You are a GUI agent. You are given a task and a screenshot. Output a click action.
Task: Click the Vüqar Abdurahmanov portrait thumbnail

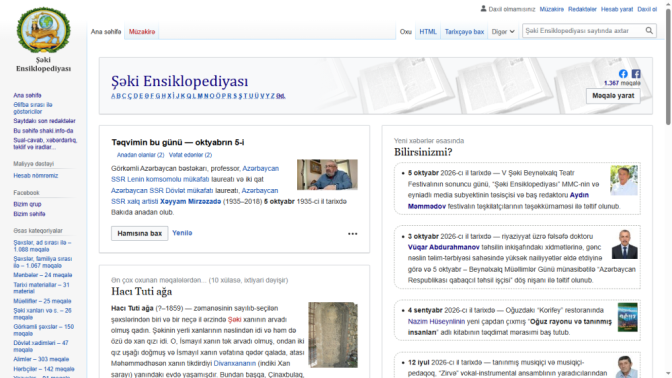pos(624,245)
